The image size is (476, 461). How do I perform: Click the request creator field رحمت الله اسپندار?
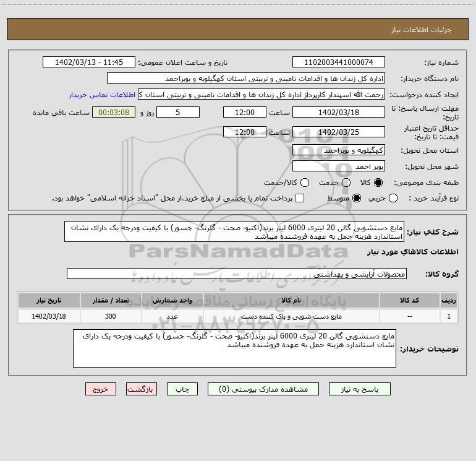coord(261,95)
